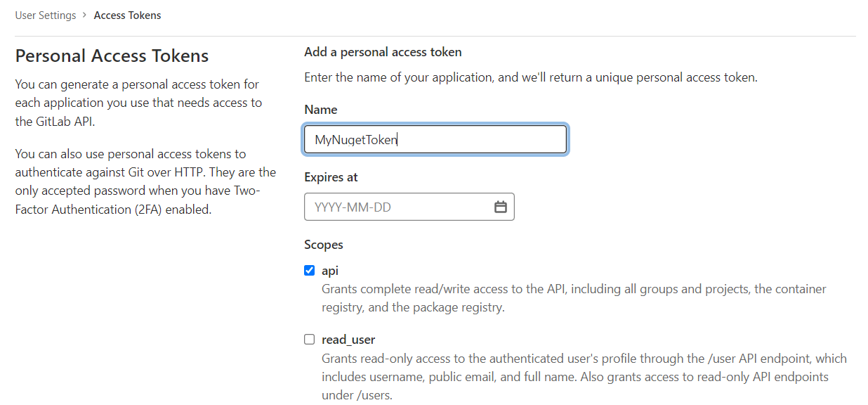Select the Access Tokens breadcrumb item
The width and height of the screenshot is (868, 405).
click(x=127, y=15)
